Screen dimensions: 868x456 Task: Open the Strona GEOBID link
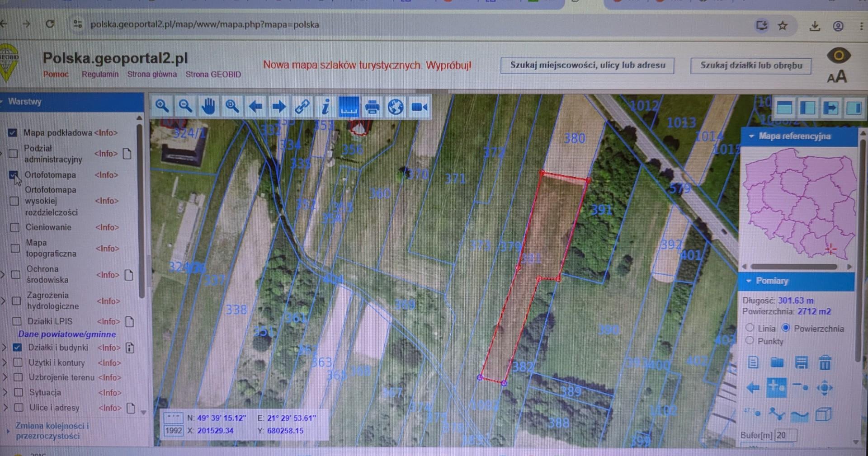(213, 74)
